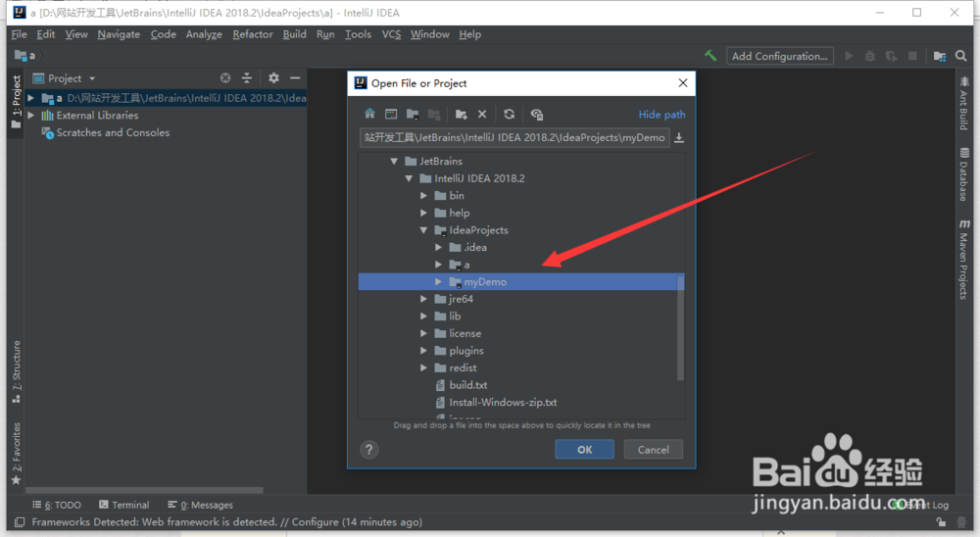Open the Database side tool window
Viewport: 980px width, 537px height.
pos(963,174)
